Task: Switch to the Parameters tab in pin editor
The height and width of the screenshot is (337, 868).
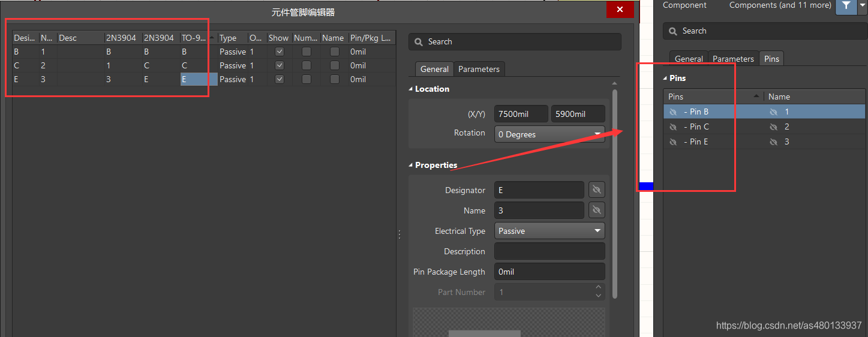Action: [479, 69]
